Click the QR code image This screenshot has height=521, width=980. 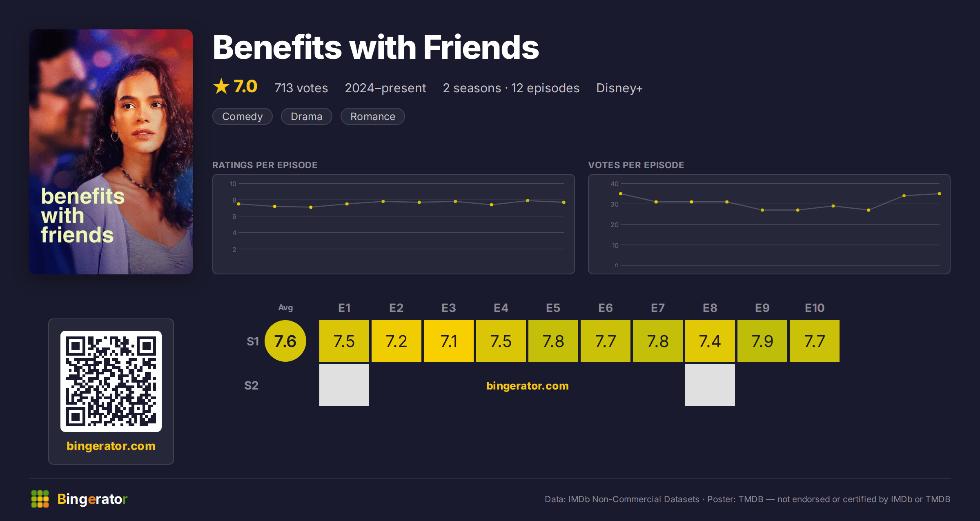(x=111, y=381)
